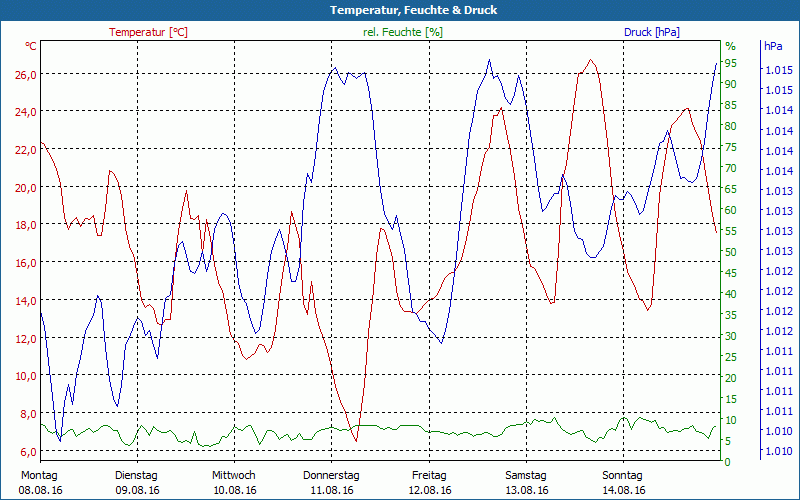Select the 'Montag' day label
The image size is (800, 500).
click(40, 475)
